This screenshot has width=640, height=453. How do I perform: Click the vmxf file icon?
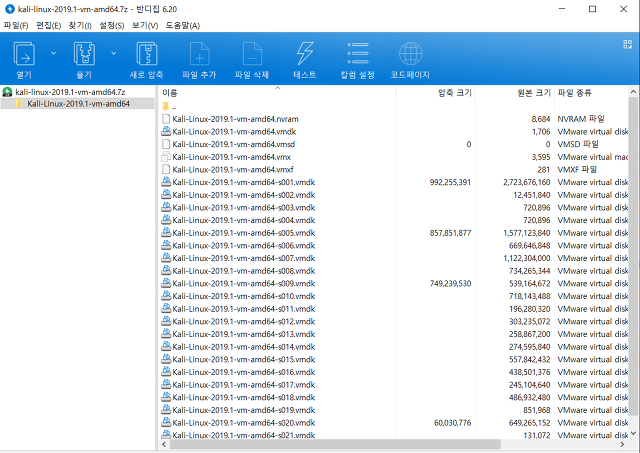pyautogui.click(x=166, y=169)
